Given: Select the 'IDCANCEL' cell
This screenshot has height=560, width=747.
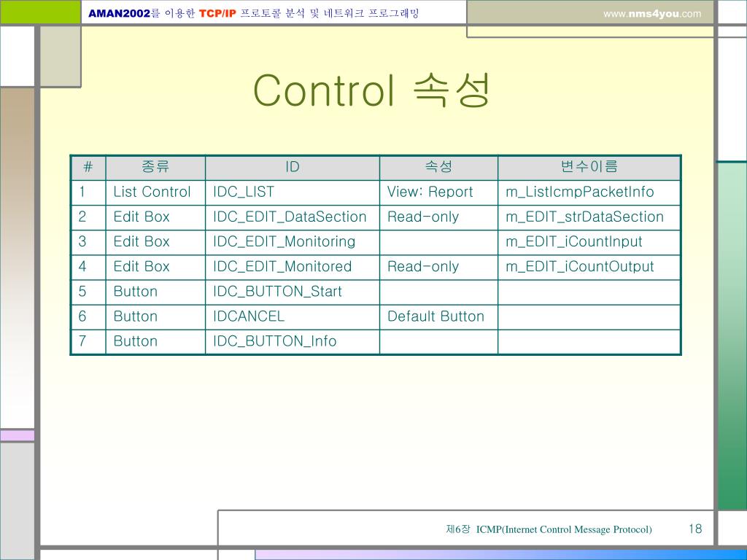Looking at the screenshot, I should [292, 316].
